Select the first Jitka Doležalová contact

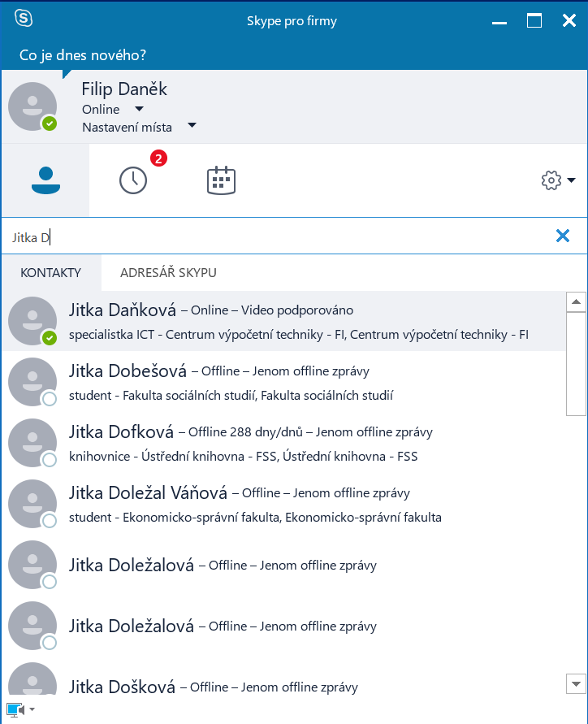tap(283, 566)
